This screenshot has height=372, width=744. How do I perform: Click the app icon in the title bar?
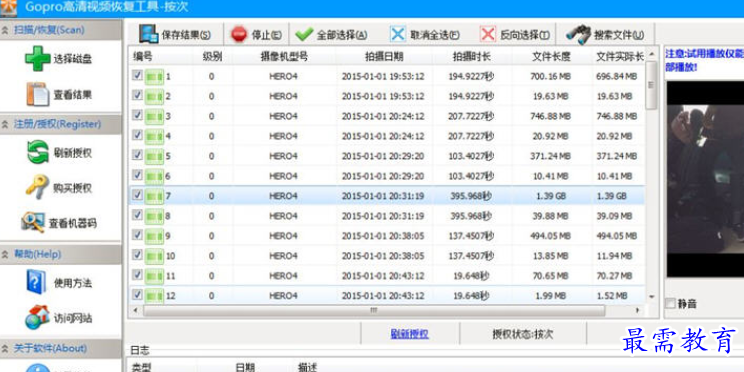pos(8,8)
